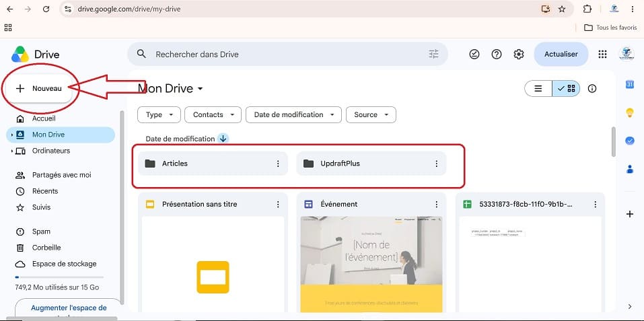
Task: Open Google Calendar side panel icon
Action: tap(630, 85)
